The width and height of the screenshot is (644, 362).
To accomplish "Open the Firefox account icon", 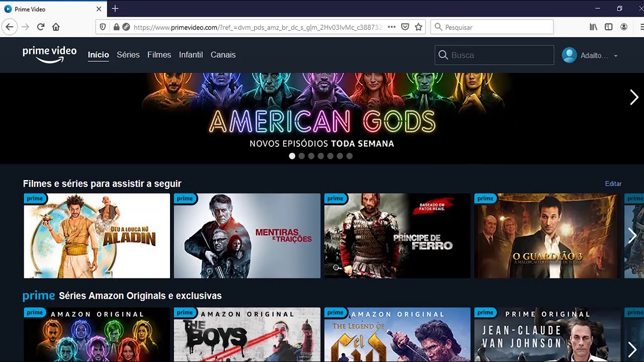I will pos(624,27).
